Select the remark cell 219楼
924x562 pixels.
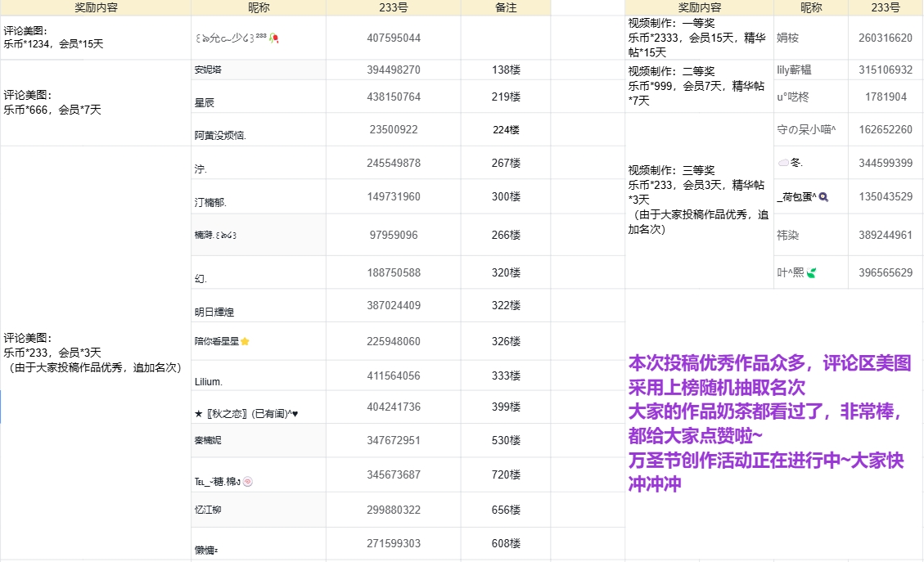pyautogui.click(x=506, y=97)
